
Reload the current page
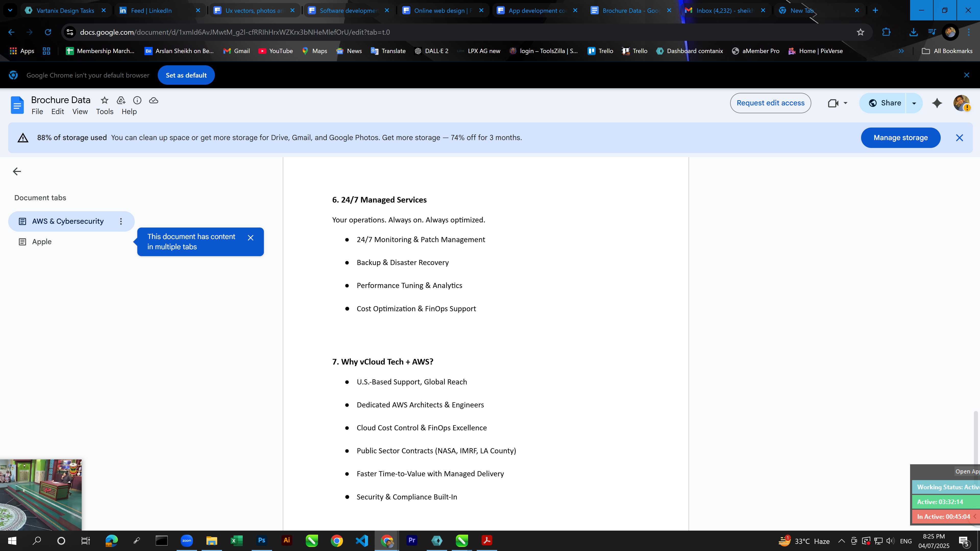click(x=48, y=32)
